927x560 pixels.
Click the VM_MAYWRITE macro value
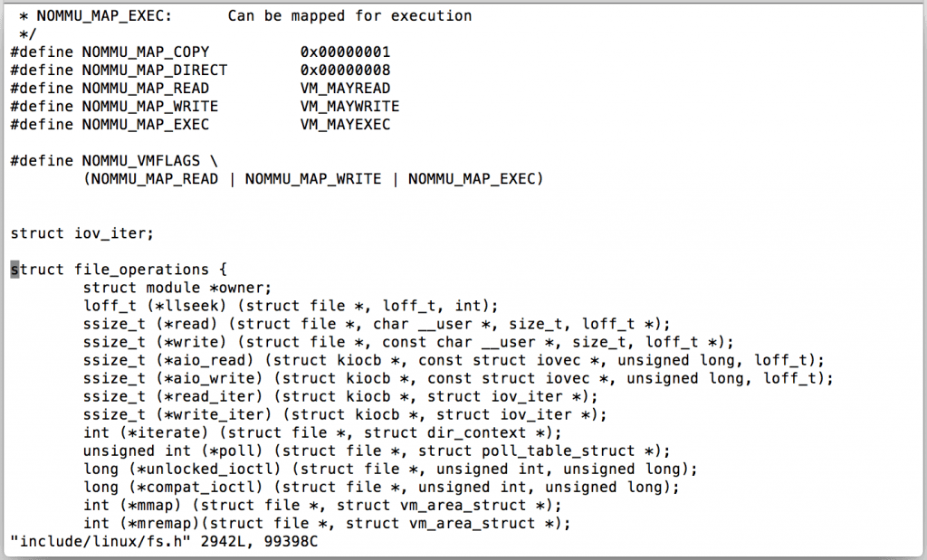click(x=349, y=107)
